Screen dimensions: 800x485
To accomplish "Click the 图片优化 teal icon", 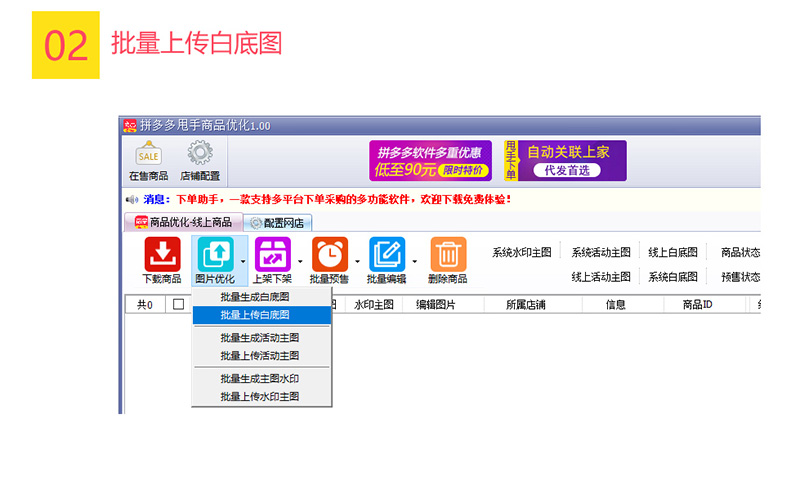I will click(215, 254).
